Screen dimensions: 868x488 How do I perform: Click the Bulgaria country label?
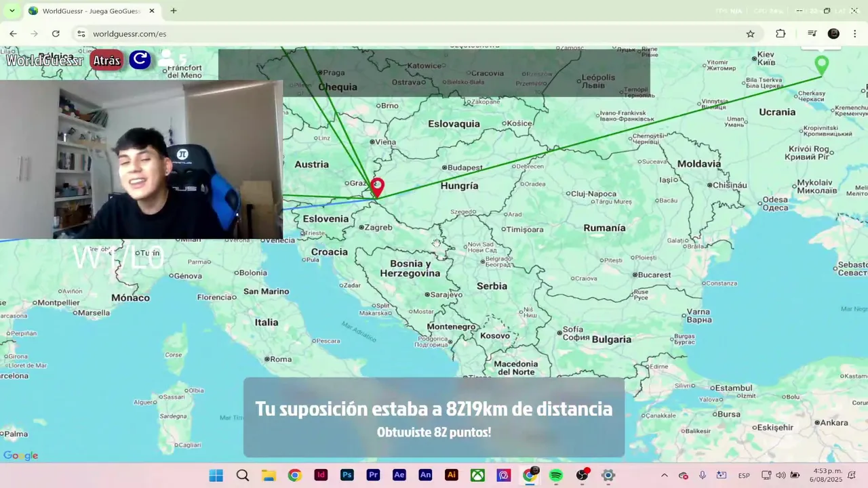coord(612,339)
